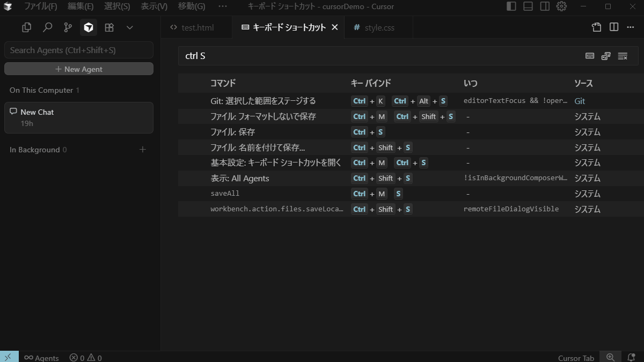Select the ファイル: 保存 command row

(411, 132)
